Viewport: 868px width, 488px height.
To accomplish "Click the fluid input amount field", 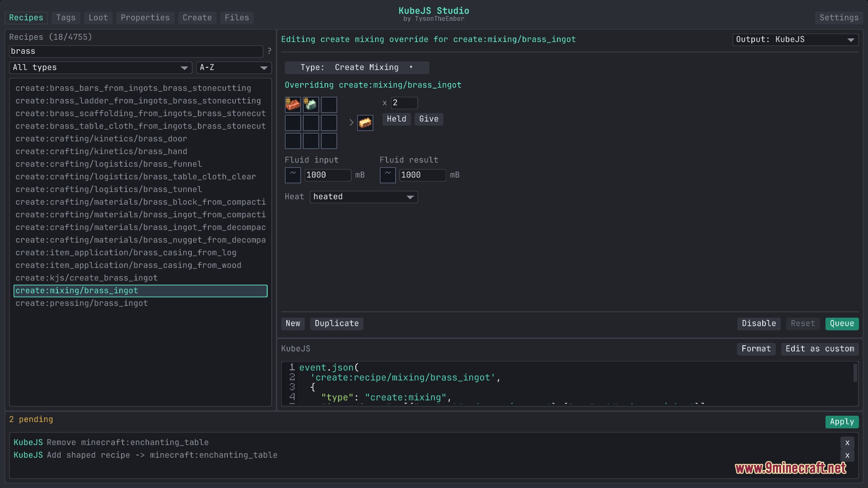I will coord(328,175).
